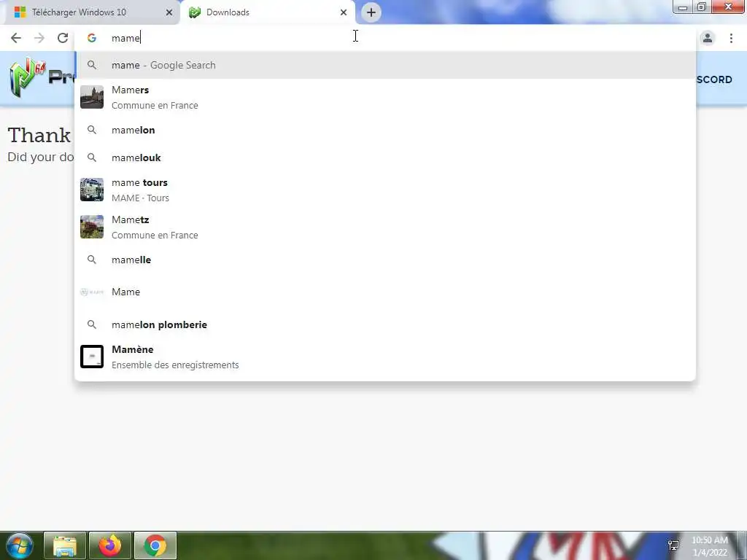Select the Mametz suggestion

pos(385,227)
